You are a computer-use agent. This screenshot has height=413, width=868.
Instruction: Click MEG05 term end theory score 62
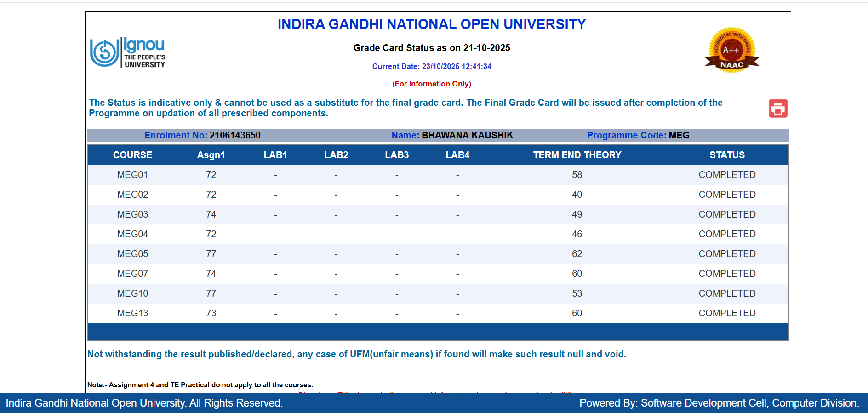(577, 254)
